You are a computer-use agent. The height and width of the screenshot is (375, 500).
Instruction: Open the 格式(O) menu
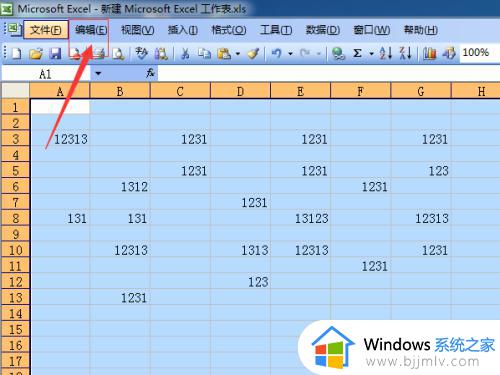pos(229,30)
